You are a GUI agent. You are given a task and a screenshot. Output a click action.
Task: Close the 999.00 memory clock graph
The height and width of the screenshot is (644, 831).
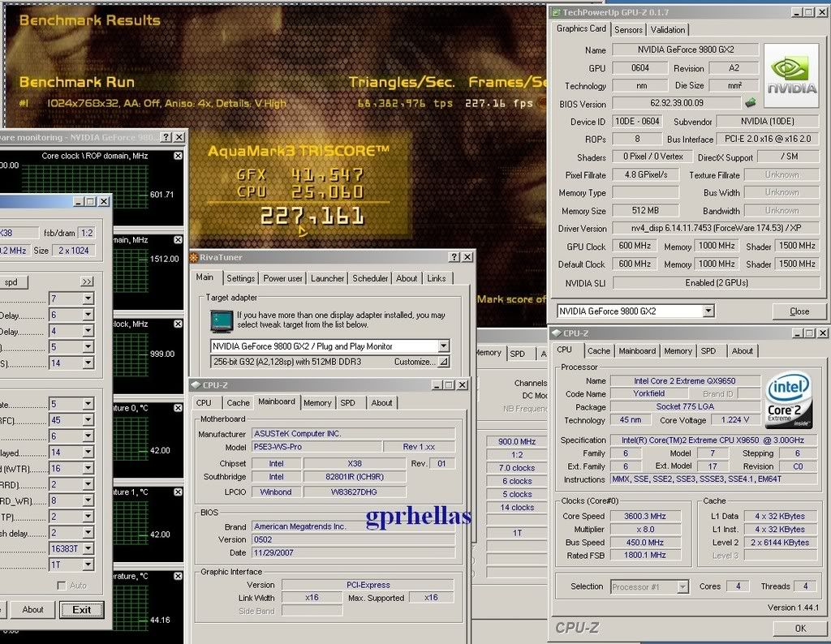coord(178,324)
